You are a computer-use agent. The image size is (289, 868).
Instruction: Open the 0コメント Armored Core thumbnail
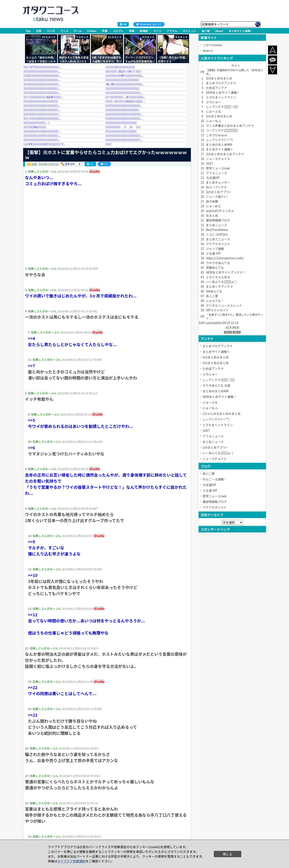(140, 49)
